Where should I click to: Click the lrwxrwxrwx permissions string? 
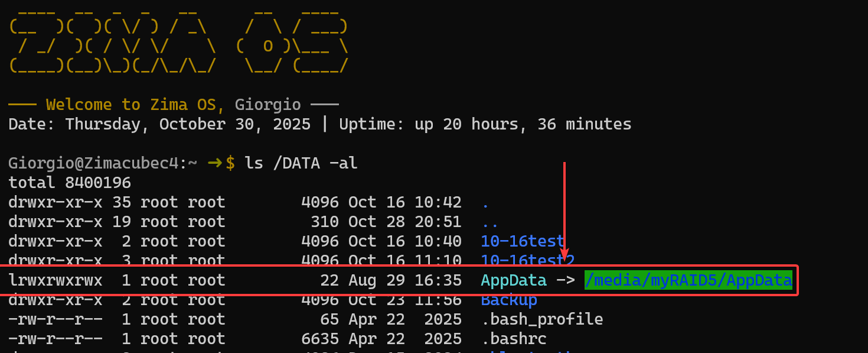(x=56, y=280)
